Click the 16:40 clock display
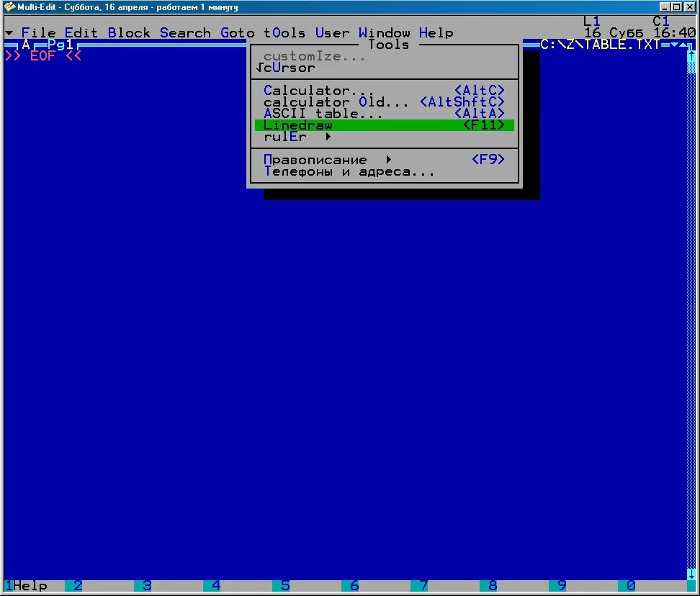The width and height of the screenshot is (700, 596). pyautogui.click(x=674, y=33)
